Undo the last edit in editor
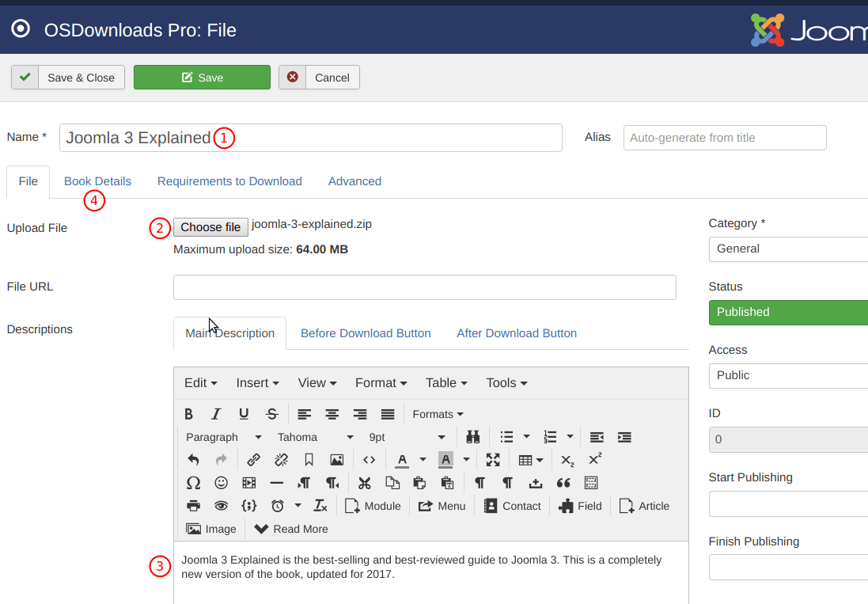The width and height of the screenshot is (868, 604). pos(193,459)
